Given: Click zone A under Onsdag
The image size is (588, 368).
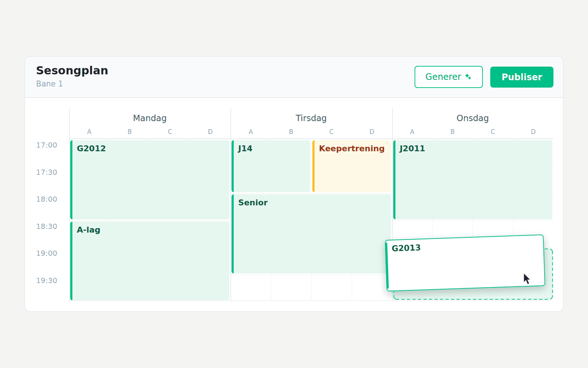Looking at the screenshot, I should [x=412, y=132].
